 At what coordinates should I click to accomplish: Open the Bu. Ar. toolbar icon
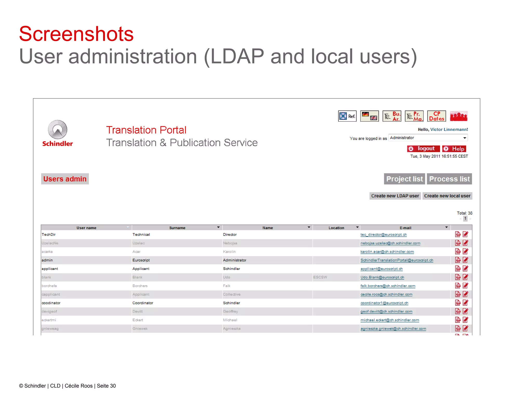click(392, 116)
